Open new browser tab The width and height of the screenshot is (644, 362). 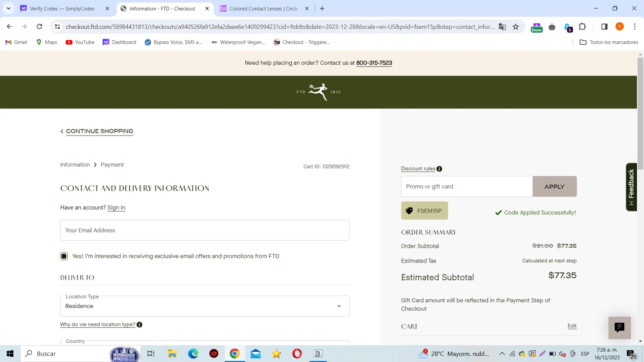(x=322, y=9)
